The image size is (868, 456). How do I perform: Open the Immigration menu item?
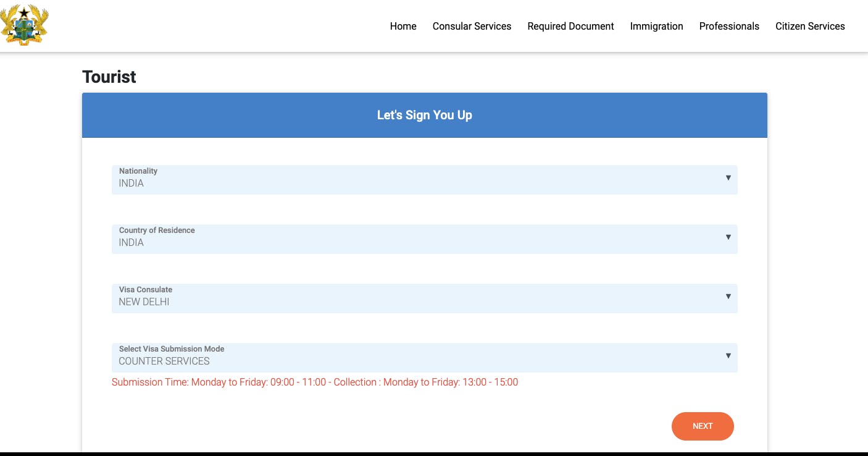pyautogui.click(x=656, y=26)
